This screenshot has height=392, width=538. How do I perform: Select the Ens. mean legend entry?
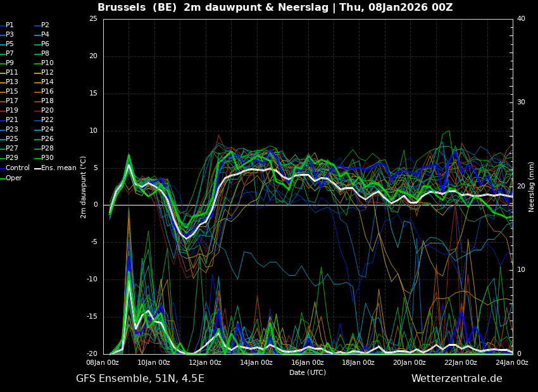click(x=55, y=168)
